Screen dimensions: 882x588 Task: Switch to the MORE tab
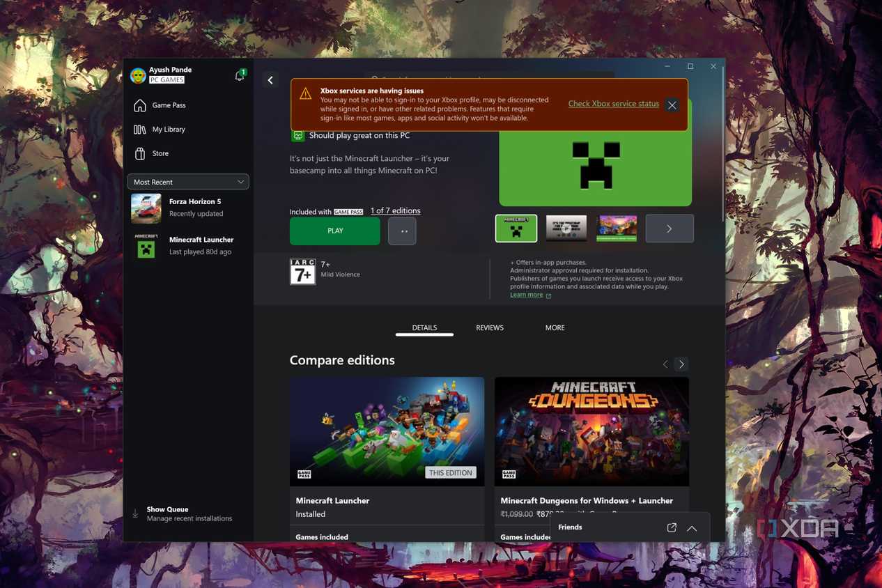555,327
